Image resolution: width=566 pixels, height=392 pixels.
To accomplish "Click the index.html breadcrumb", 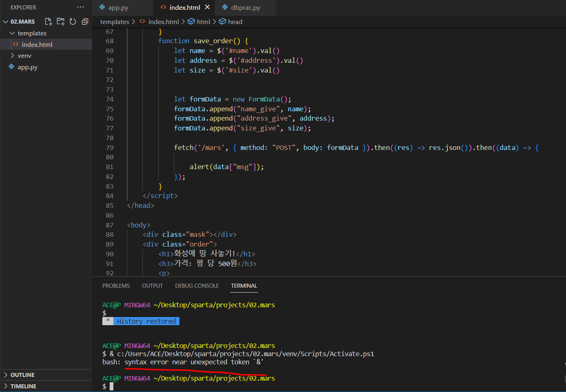I will pos(159,22).
